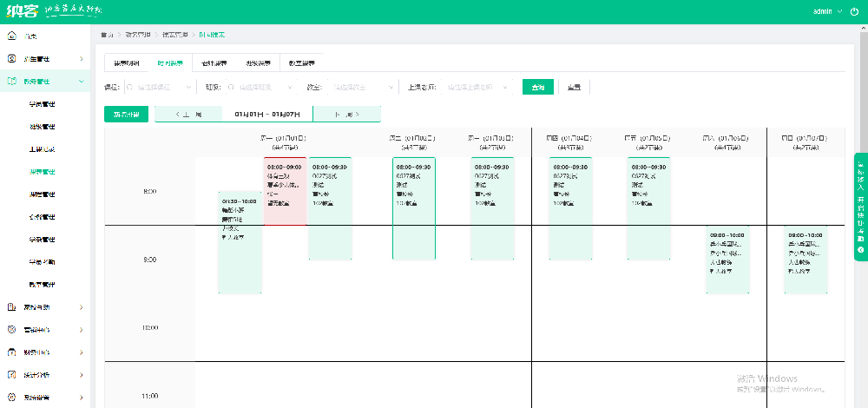Click the 01月01日 ~ 01月07日 date range
The image size is (868, 408).
(267, 115)
